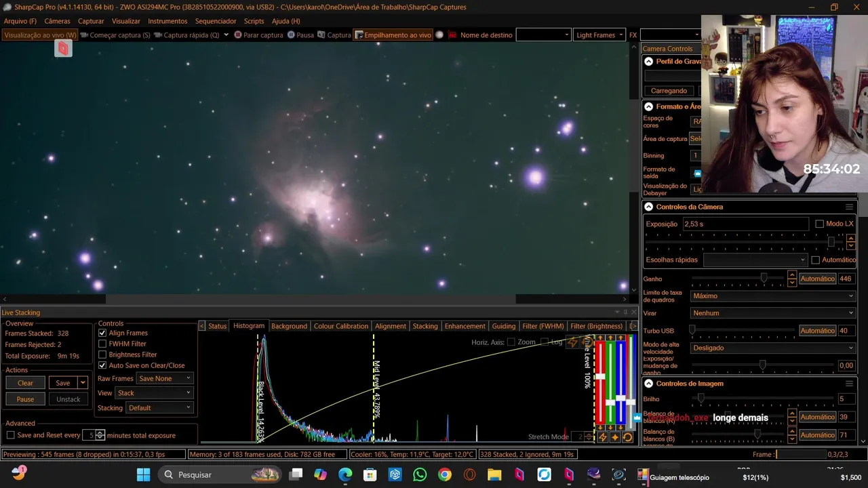The image size is (868, 488).
Task: Click the red pinned marker on image preview
Action: click(63, 48)
